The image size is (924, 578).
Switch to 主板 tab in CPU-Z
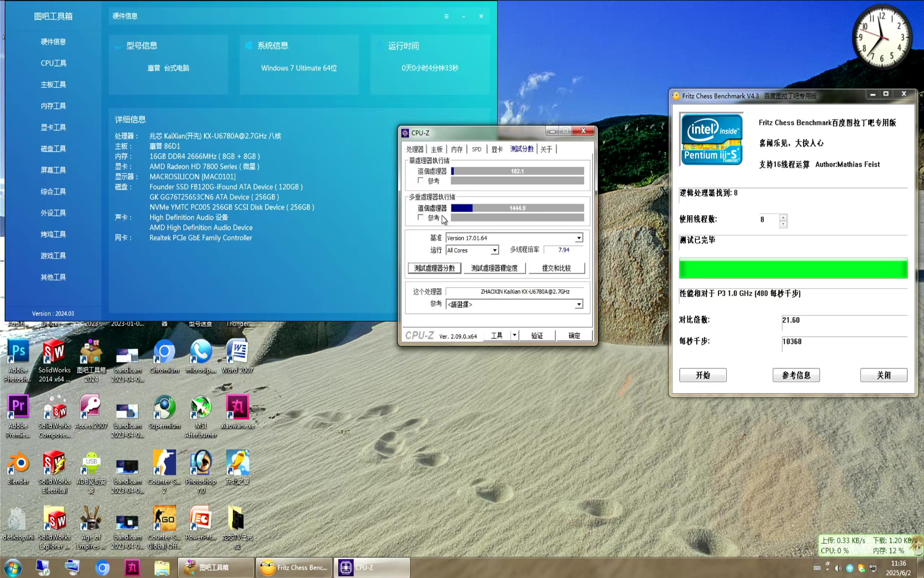point(437,149)
